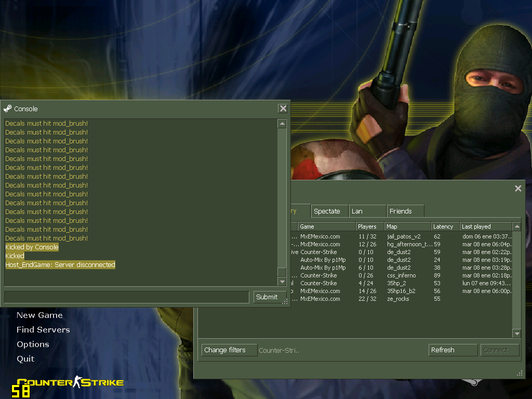Close the Console window
This screenshot has height=399, width=532.
click(x=283, y=109)
